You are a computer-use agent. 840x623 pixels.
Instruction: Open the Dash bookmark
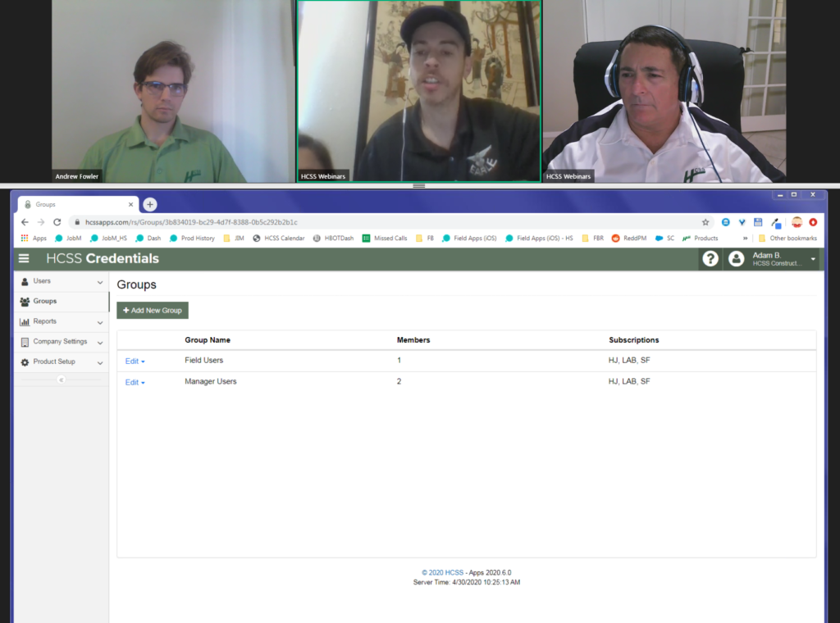click(148, 239)
